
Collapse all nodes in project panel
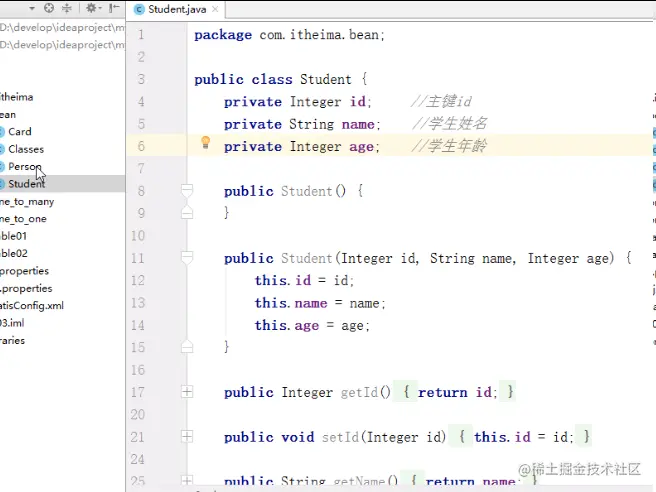[67, 8]
